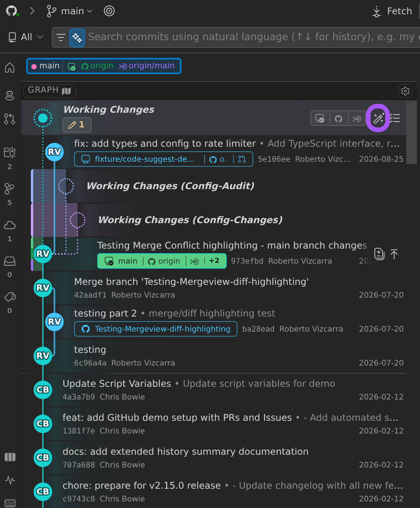Select commit 'fix: add types and config to rate limiter'
This screenshot has height=508, width=420.
[213, 152]
